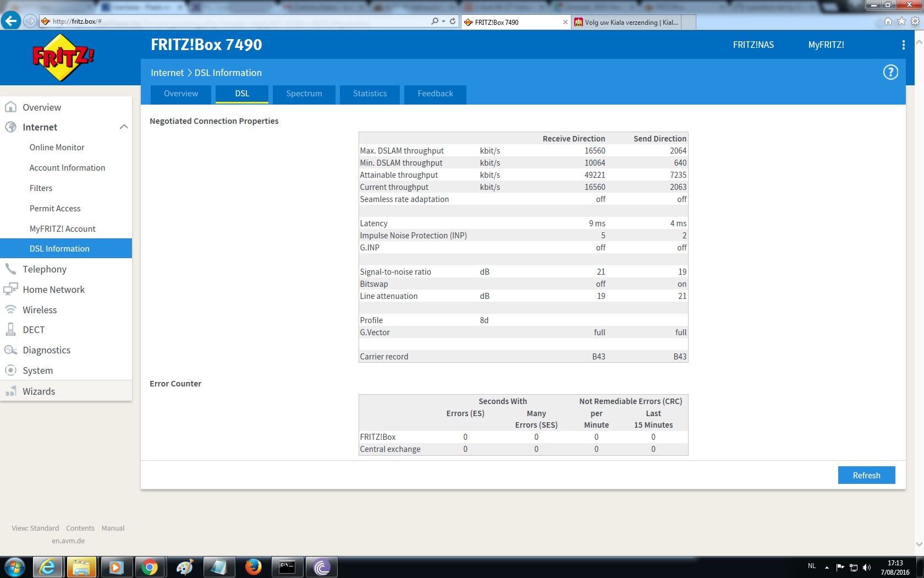Switch to the Statistics tab
924x578 pixels.
[370, 94]
